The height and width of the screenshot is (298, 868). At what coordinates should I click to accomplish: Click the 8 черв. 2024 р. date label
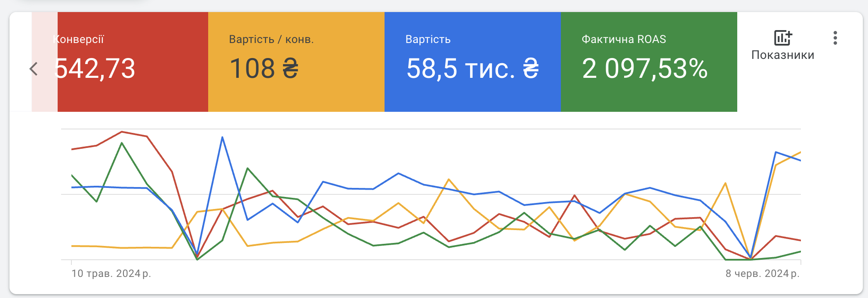pos(763,273)
